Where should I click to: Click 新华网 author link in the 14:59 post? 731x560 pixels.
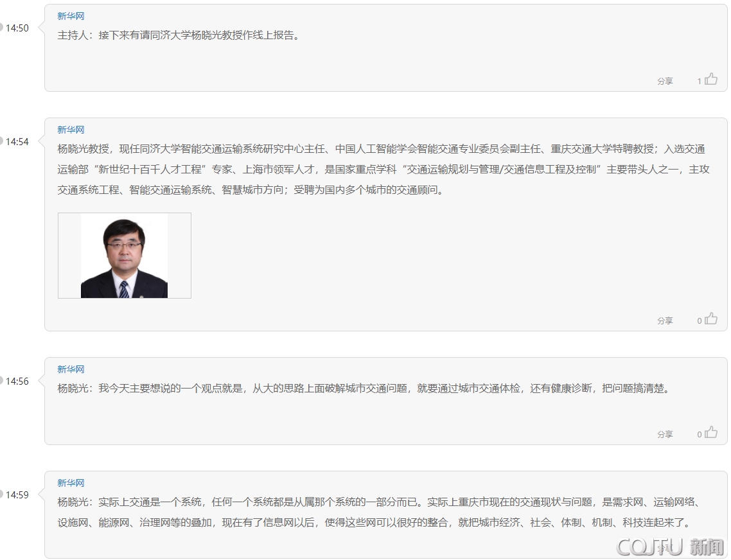pyautogui.click(x=71, y=483)
